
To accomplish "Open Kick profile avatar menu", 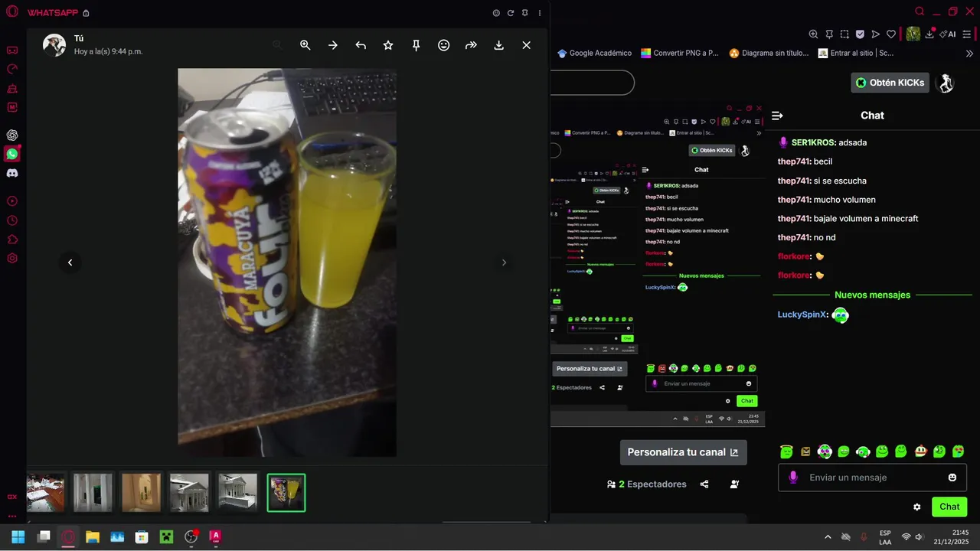I will coord(947,83).
